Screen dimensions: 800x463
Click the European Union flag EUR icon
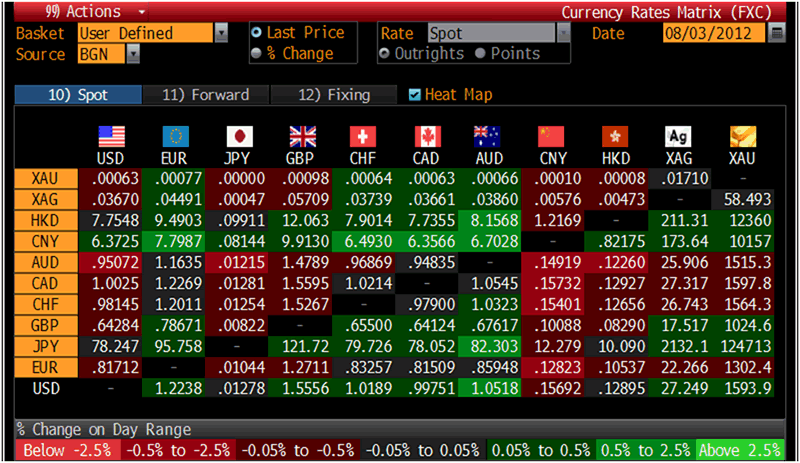pos(175,136)
